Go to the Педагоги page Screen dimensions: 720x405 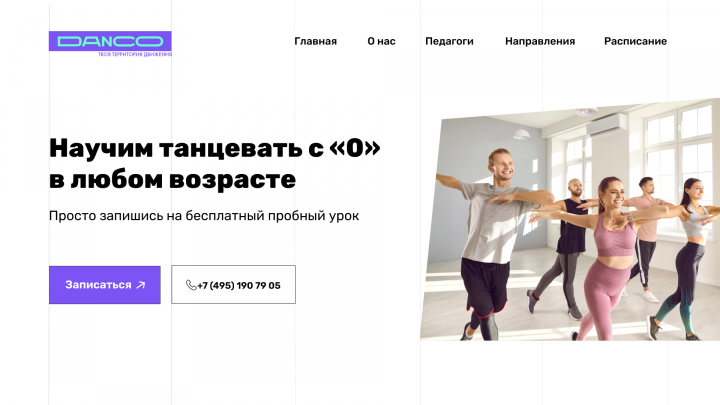coord(449,41)
